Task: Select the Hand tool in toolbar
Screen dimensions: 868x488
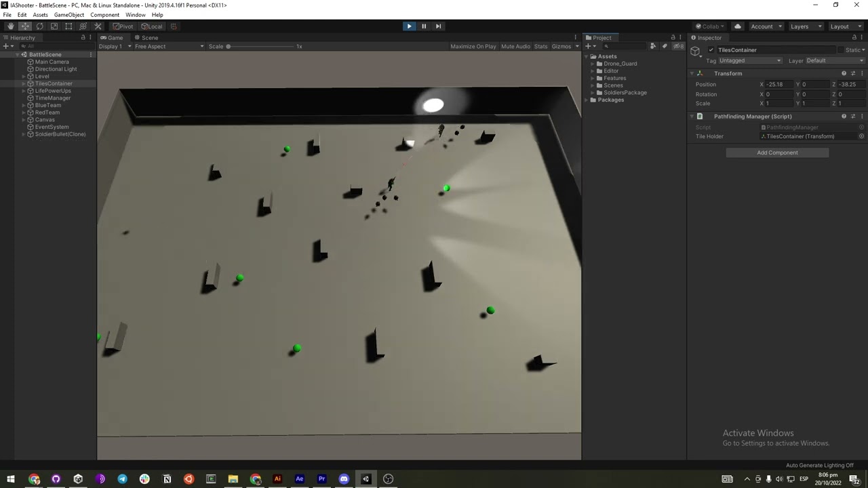Action: coord(10,26)
